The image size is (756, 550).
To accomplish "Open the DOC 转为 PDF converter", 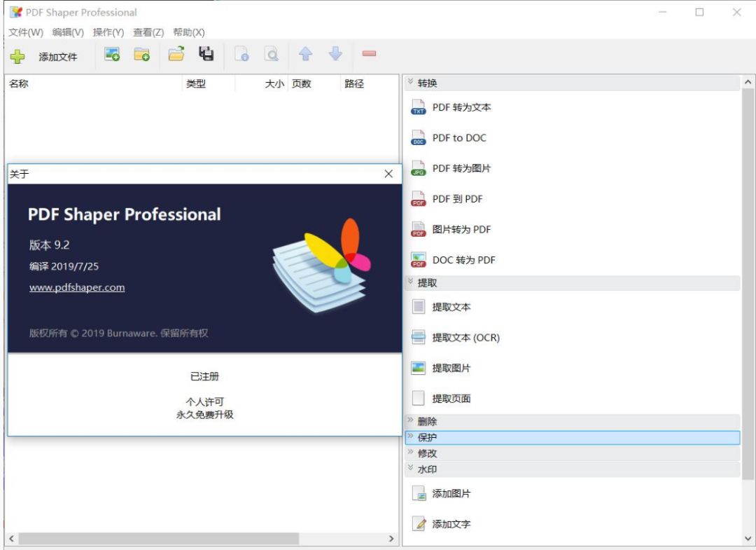I will 464,260.
